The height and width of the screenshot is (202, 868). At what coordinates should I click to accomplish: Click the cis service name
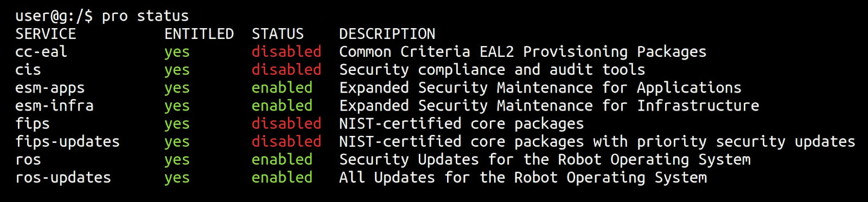(28, 70)
